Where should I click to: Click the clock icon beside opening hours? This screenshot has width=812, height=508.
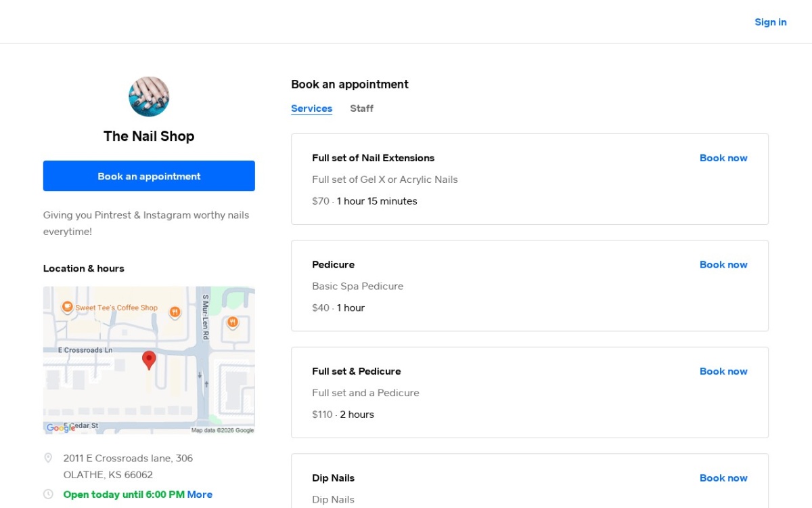pyautogui.click(x=48, y=494)
